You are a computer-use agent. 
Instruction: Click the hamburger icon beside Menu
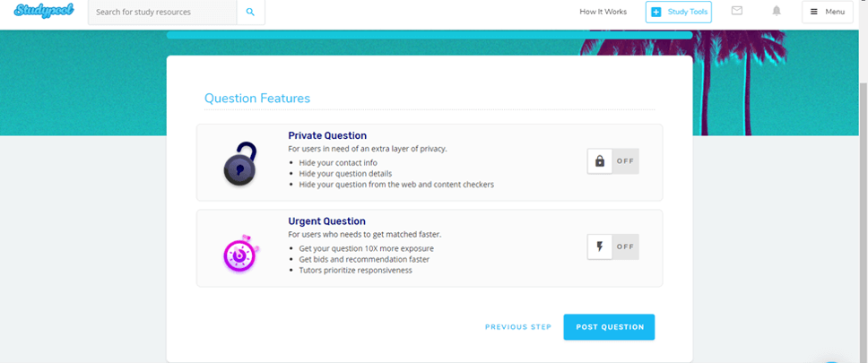click(814, 12)
